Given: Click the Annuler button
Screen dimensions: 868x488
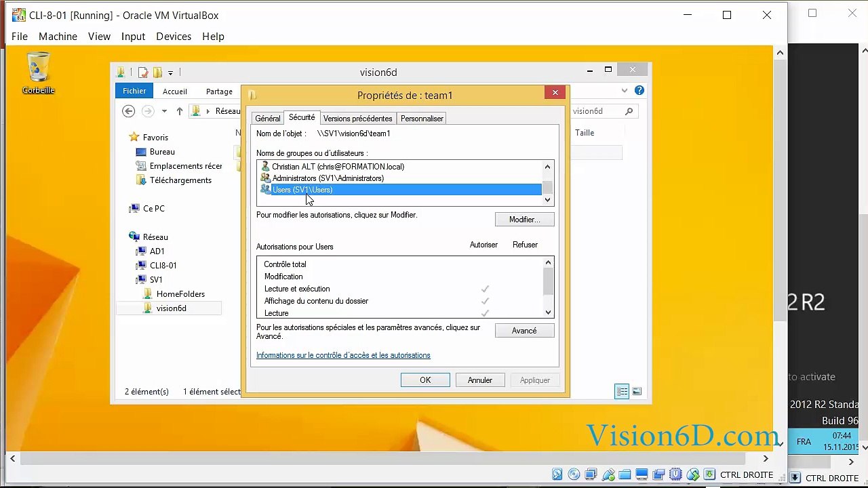Looking at the screenshot, I should click(x=479, y=380).
